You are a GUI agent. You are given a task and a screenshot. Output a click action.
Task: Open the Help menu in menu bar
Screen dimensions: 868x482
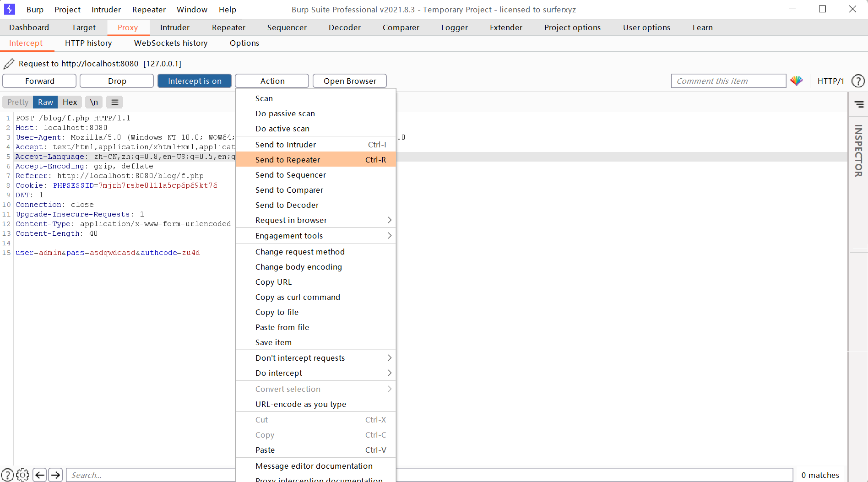point(228,10)
